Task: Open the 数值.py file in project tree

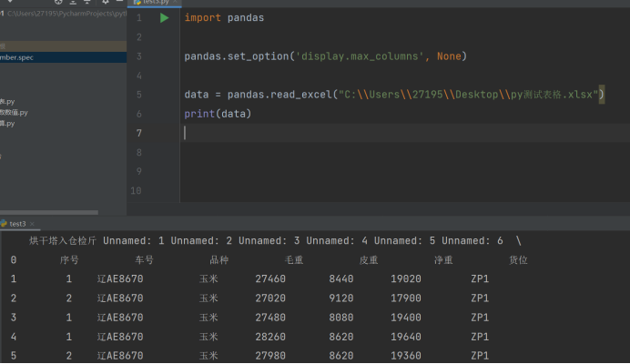Action: (14, 113)
